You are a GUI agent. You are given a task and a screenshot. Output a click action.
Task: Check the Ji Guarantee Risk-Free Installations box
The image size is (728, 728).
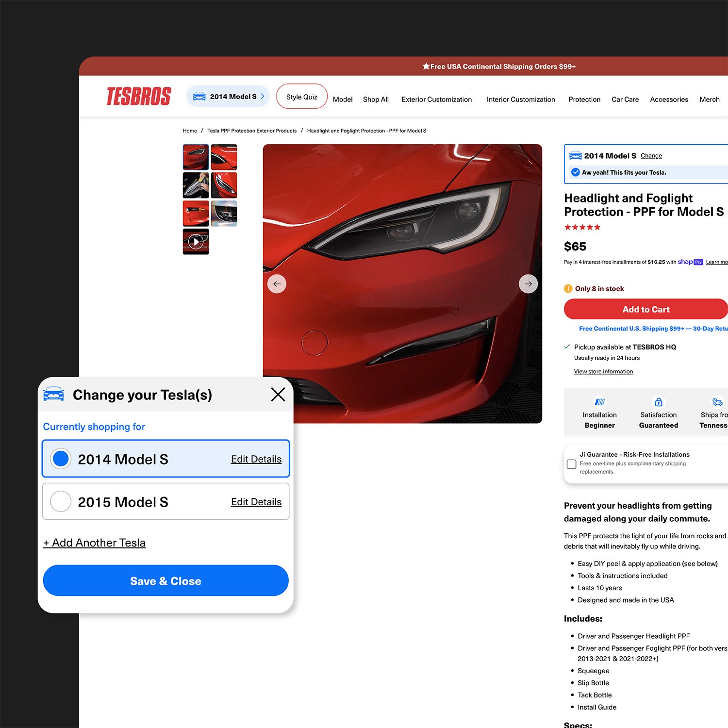572,464
